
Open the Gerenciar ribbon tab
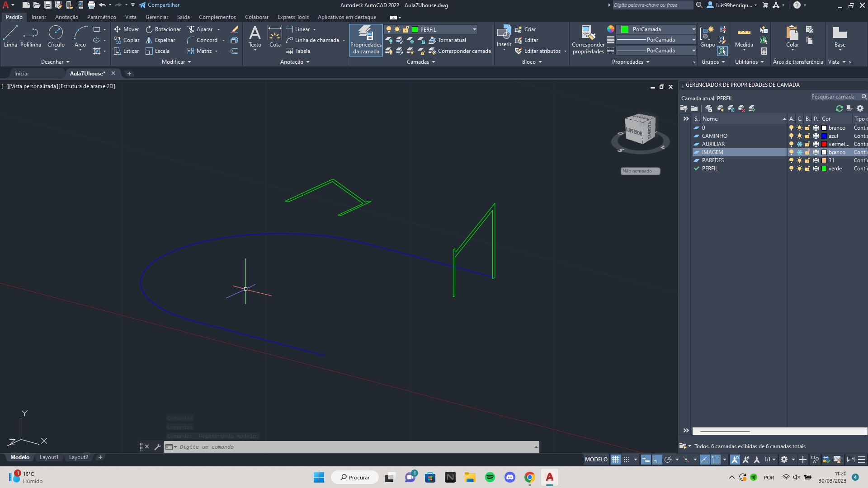click(157, 17)
